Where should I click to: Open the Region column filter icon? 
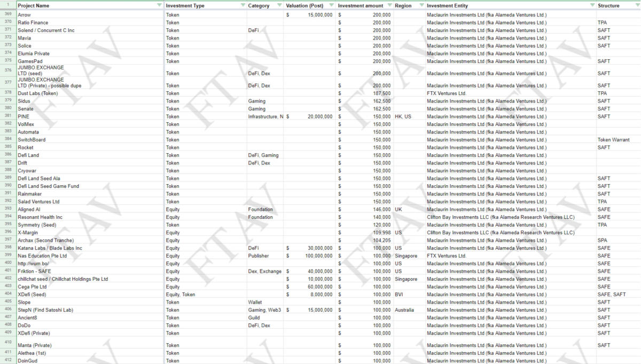click(421, 5)
